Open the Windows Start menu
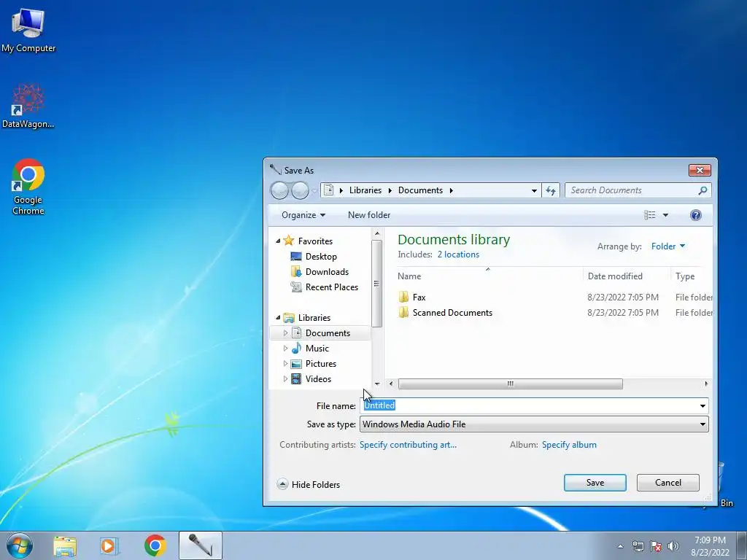747x560 pixels. (x=19, y=545)
